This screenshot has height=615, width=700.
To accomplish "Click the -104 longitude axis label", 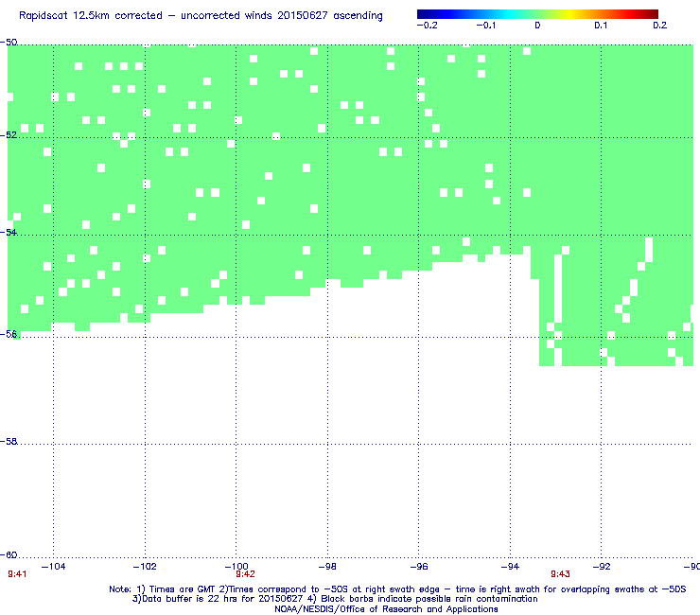I will [53, 567].
